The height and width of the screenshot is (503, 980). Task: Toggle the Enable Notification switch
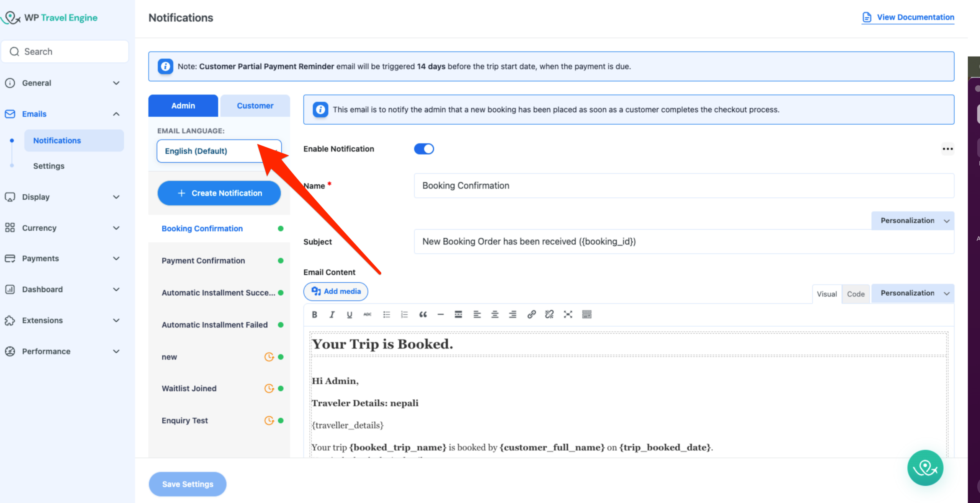424,149
